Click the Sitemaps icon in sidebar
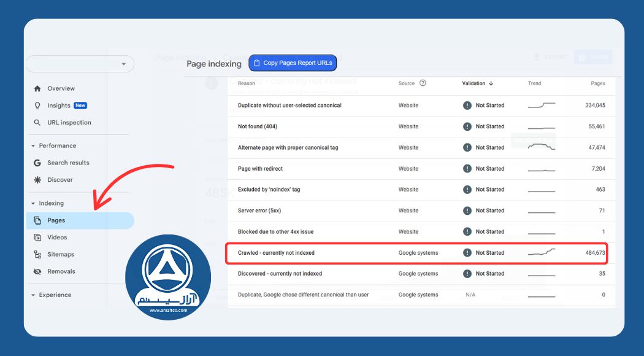 click(x=37, y=254)
